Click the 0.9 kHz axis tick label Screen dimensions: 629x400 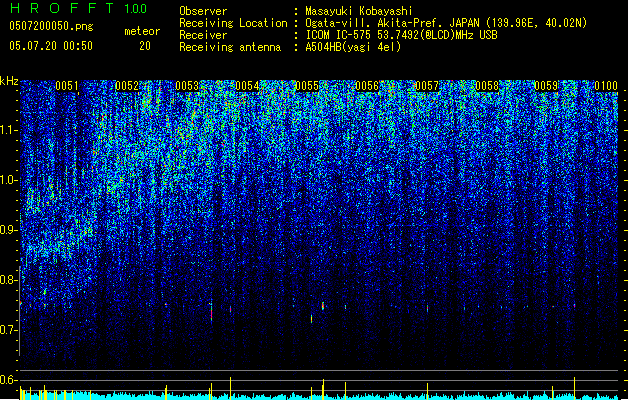[x=9, y=230]
